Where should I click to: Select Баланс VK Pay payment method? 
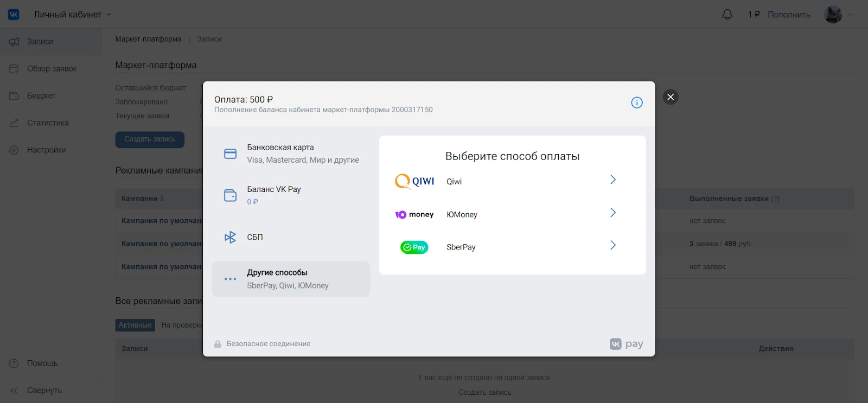pos(291,195)
